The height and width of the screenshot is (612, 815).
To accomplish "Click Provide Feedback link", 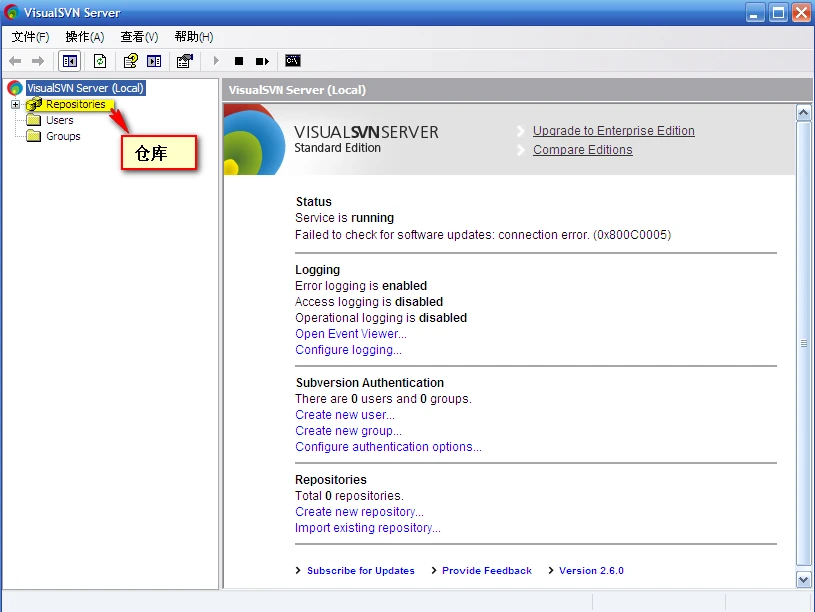I will tap(487, 571).
